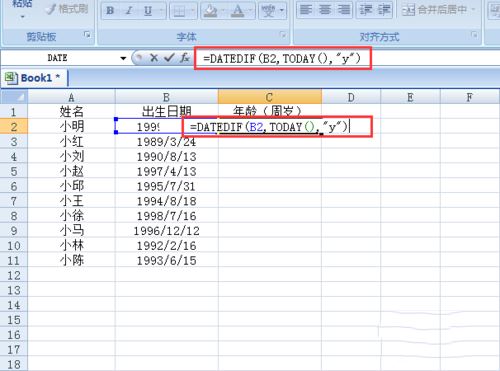Decrease indent button
This screenshot has width=500, height=371.
tap(366, 10)
